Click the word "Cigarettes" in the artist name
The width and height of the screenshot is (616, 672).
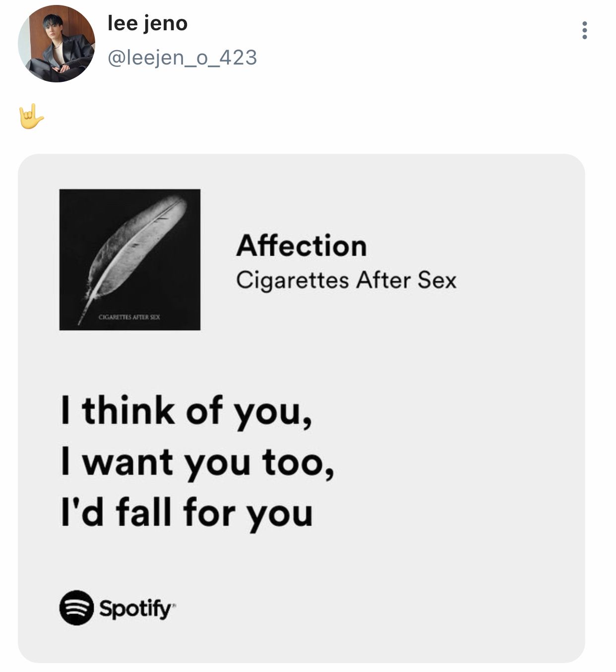click(292, 280)
